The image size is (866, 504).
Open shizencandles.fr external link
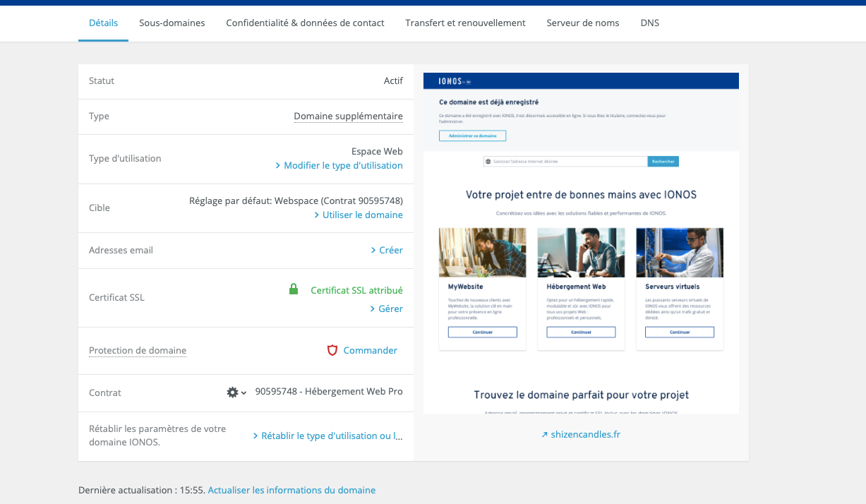coord(581,435)
